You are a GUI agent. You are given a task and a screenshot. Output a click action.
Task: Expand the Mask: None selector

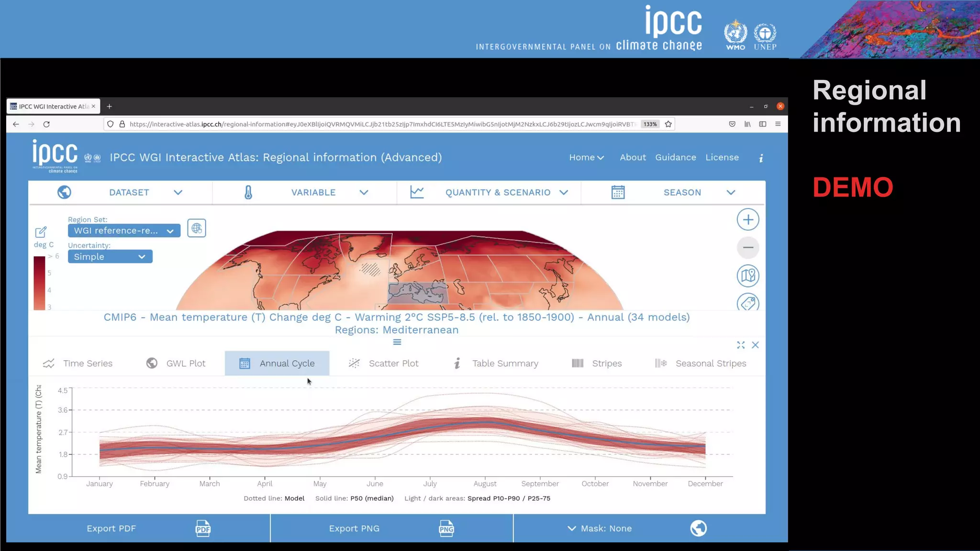600,529
